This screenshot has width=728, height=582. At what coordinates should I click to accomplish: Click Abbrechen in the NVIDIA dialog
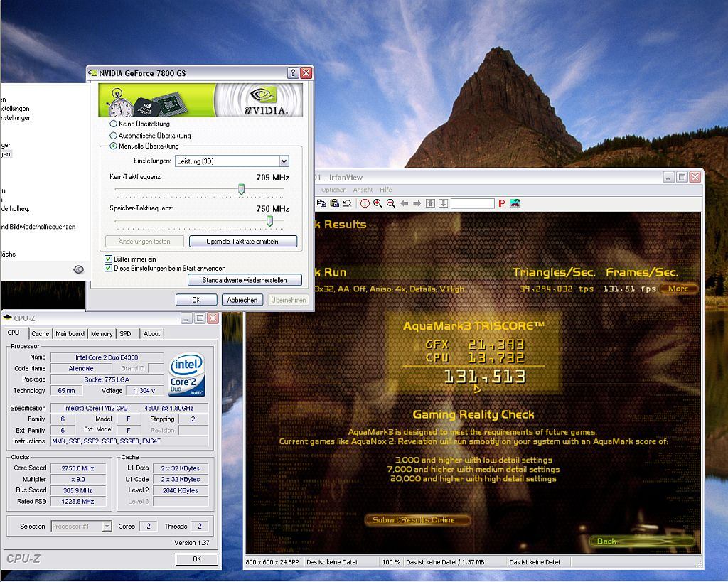242,300
